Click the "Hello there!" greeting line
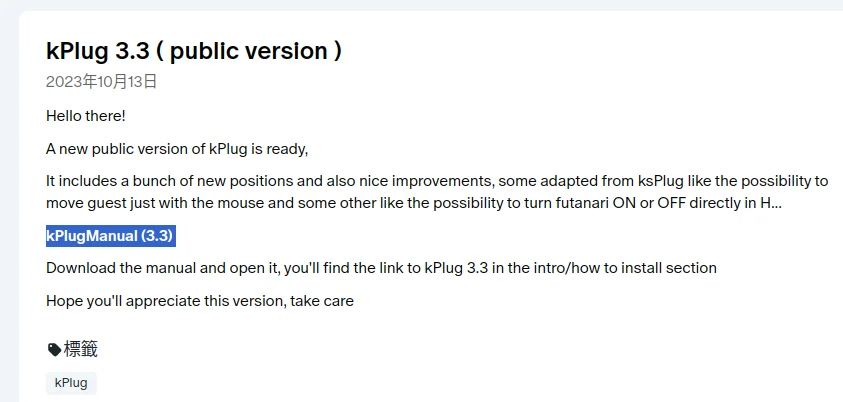This screenshot has height=402, width=843. pyautogui.click(x=86, y=116)
